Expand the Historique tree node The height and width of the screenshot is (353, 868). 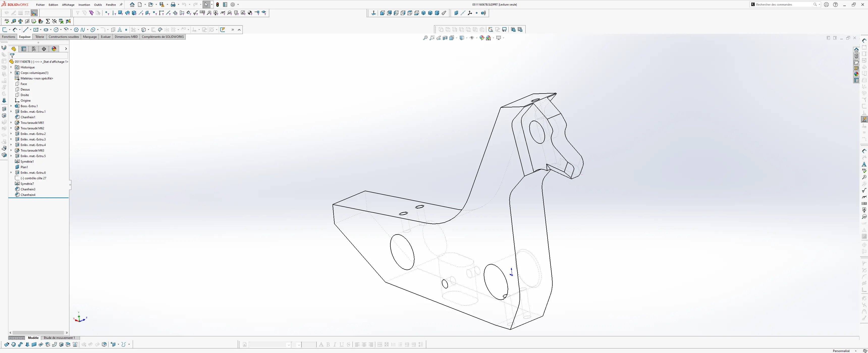pyautogui.click(x=11, y=67)
